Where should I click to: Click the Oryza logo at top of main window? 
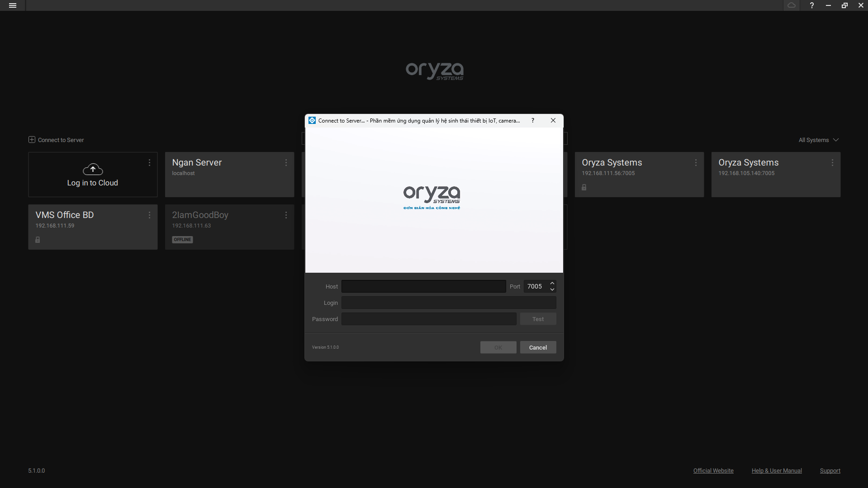coord(435,71)
